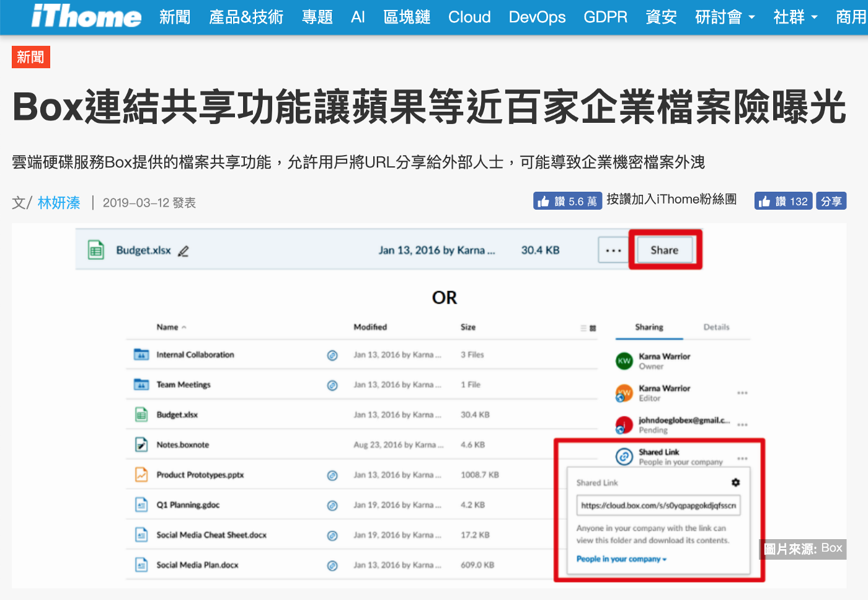Click the green KW owner avatar
The height and width of the screenshot is (600, 868).
624,360
